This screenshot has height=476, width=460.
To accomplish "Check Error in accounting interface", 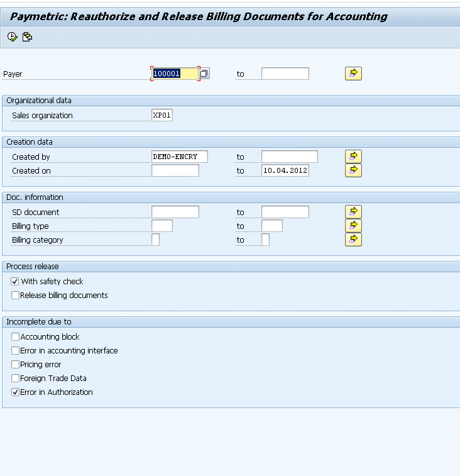I will (x=15, y=351).
